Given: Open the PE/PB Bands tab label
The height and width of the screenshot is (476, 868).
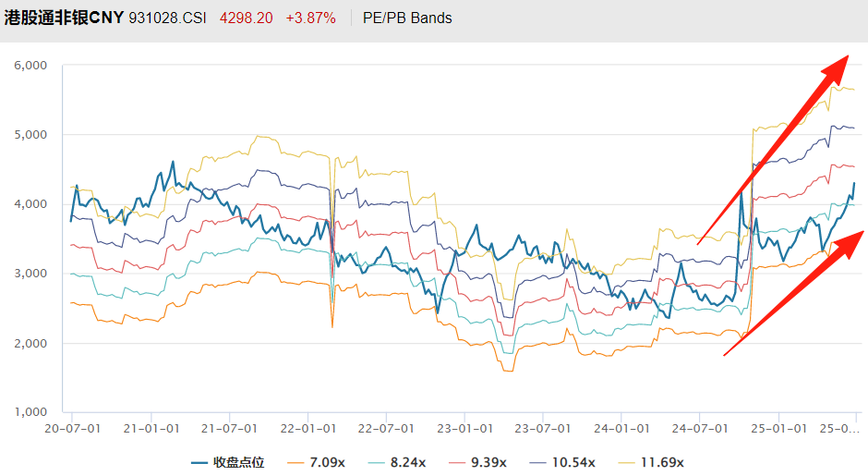Looking at the screenshot, I should click(409, 18).
